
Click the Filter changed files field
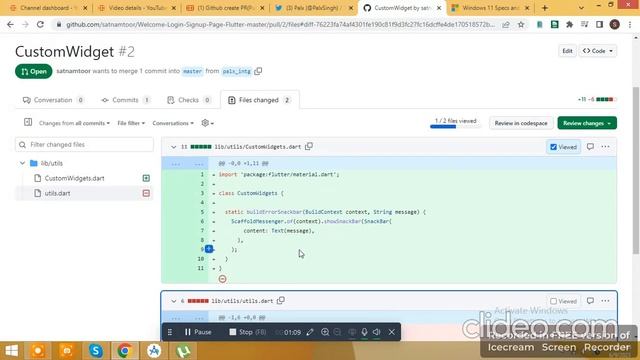pos(84,144)
